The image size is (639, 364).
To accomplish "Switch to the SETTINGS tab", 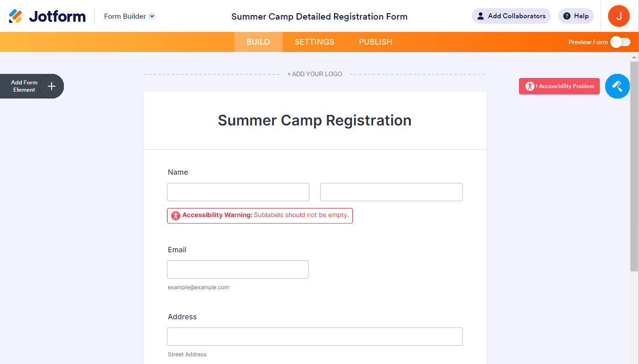I will 314,42.
